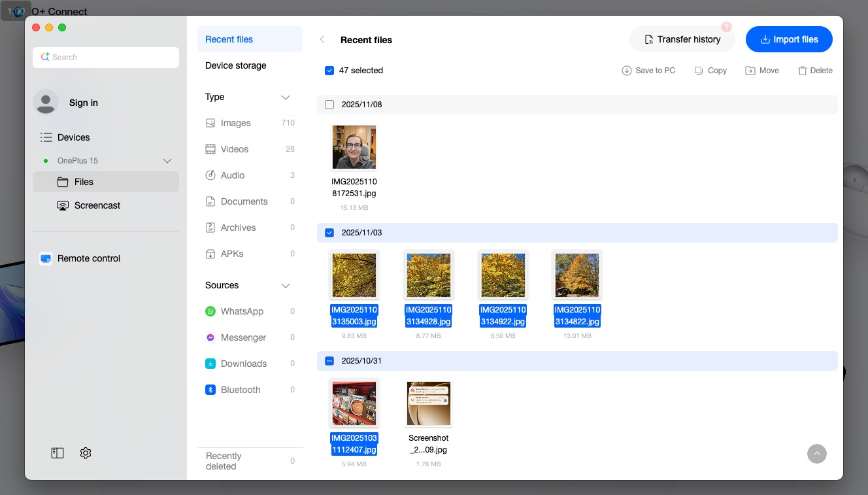868x495 pixels.
Task: Toggle the sidebar panel layout icon
Action: coord(58,453)
